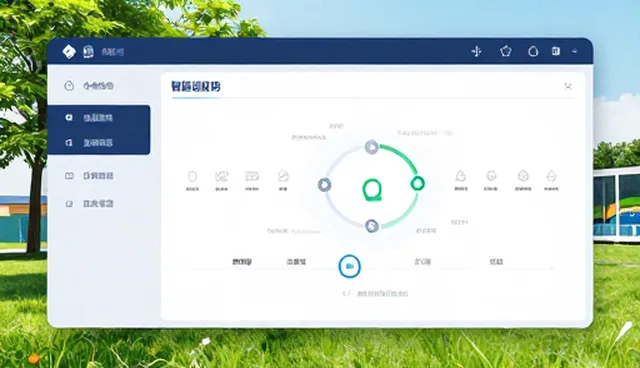Close the panel with the X button
The width and height of the screenshot is (640, 368).
pos(568,86)
